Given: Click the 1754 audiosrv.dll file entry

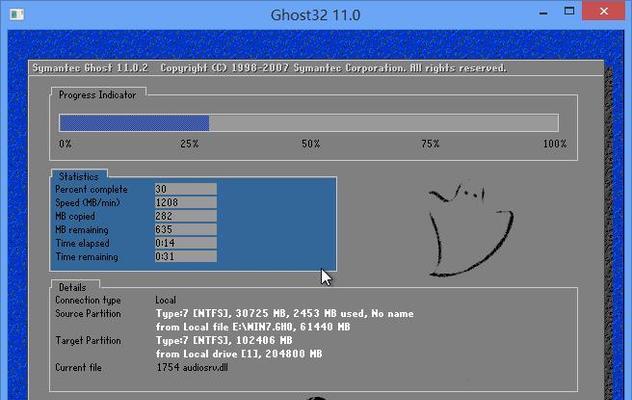Looking at the screenshot, I should tap(192, 368).
